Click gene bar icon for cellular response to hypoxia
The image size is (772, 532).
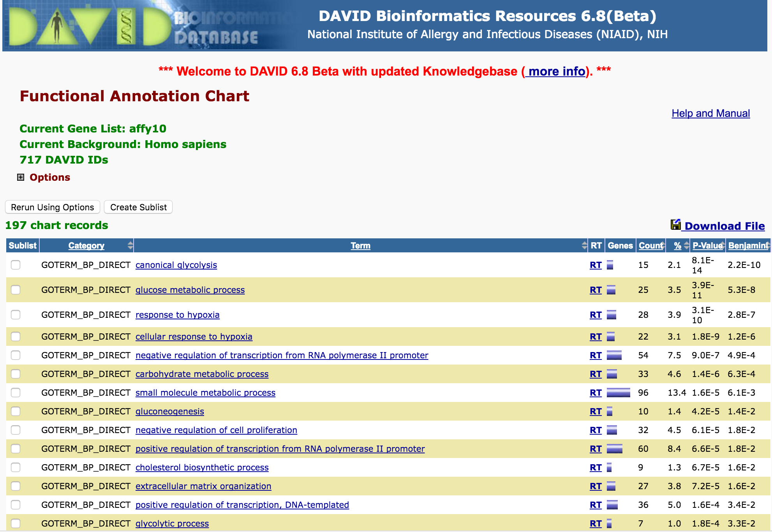coord(611,336)
